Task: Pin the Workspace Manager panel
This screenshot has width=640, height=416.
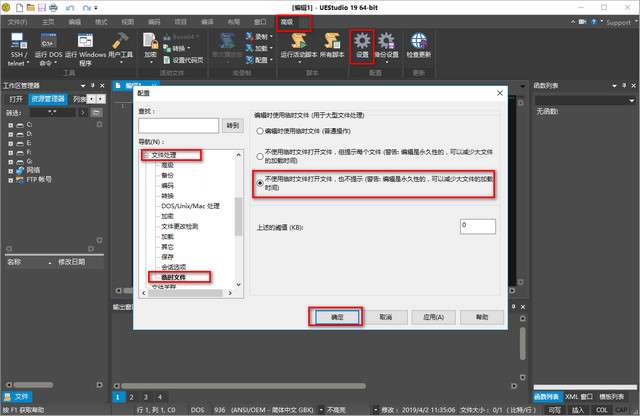Action: coord(93,85)
